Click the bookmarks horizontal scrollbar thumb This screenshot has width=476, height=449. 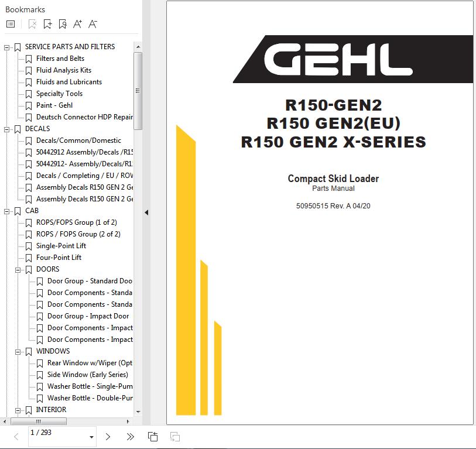39,421
